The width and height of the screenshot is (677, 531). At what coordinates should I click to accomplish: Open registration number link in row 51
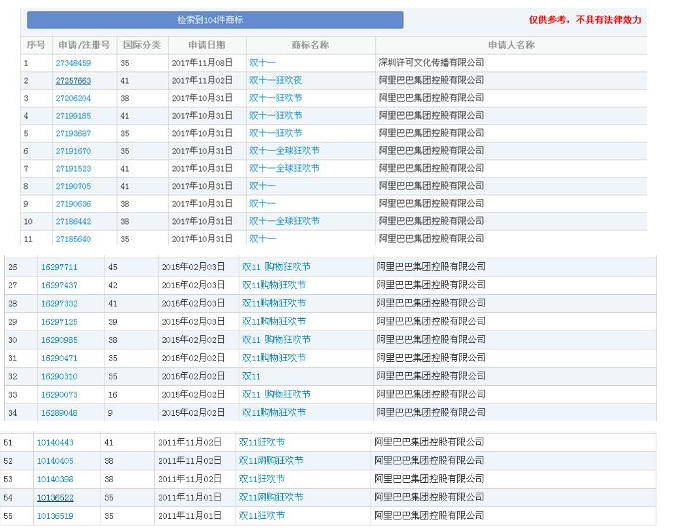pyautogui.click(x=55, y=443)
